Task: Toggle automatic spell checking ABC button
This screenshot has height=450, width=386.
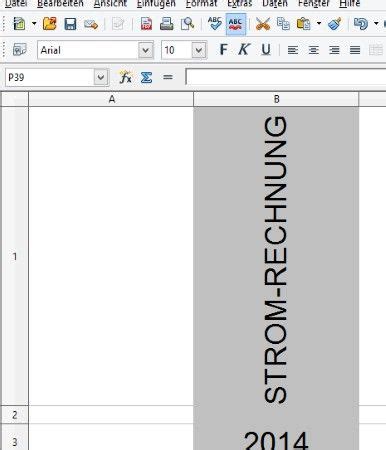Action: pyautogui.click(x=236, y=24)
